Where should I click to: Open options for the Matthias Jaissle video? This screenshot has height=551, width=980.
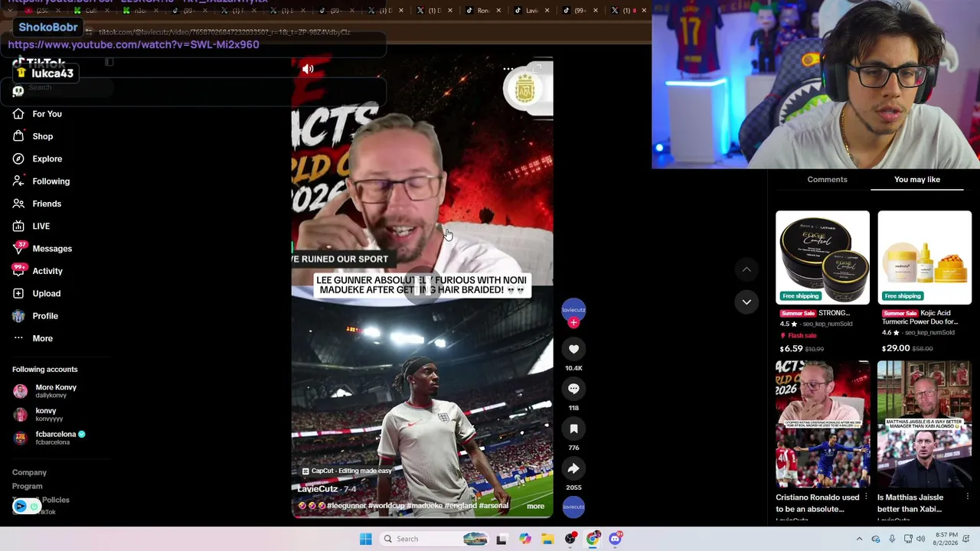click(x=968, y=497)
